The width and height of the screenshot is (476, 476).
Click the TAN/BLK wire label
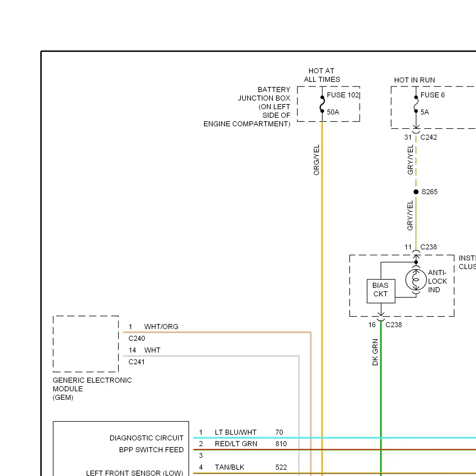point(229,467)
